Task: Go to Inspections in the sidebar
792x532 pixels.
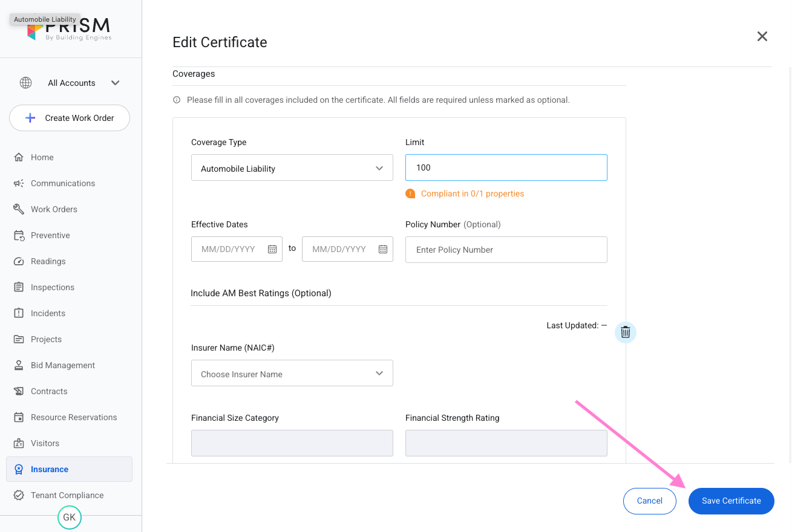Action: pyautogui.click(x=53, y=287)
